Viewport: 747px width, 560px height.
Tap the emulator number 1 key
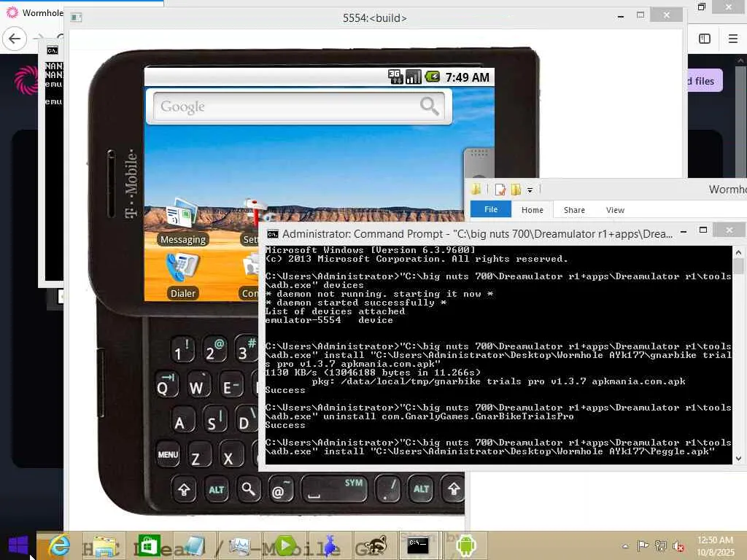pyautogui.click(x=182, y=351)
